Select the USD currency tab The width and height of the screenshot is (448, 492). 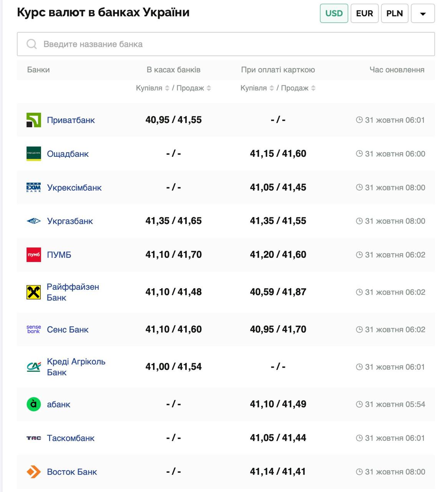coord(334,13)
